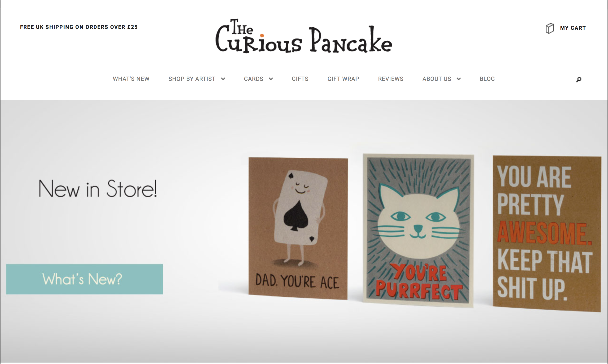
Task: Select the Dad You're Ace card
Action: 298,228
